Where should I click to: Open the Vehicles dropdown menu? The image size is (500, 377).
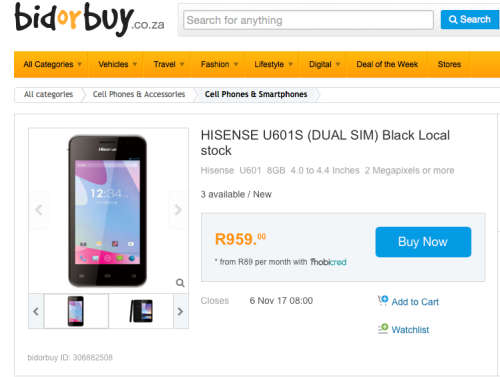click(x=118, y=64)
